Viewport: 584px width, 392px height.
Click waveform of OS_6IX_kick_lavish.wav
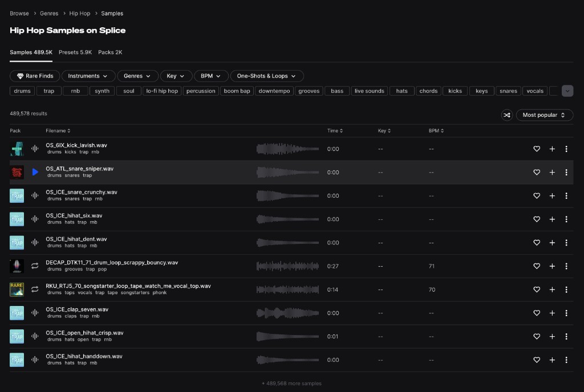tap(287, 149)
